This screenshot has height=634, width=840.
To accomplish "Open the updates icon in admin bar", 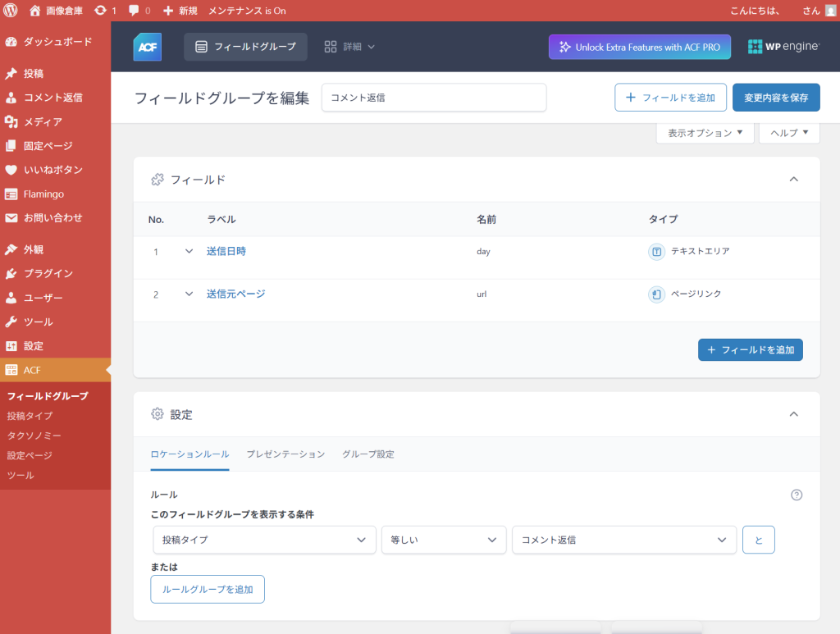I will coord(100,11).
